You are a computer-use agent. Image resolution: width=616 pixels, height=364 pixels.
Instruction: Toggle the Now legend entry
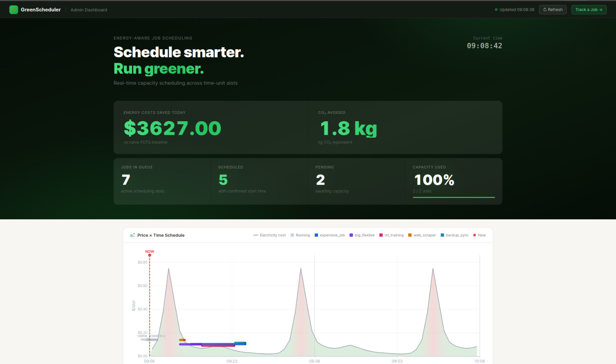point(479,235)
